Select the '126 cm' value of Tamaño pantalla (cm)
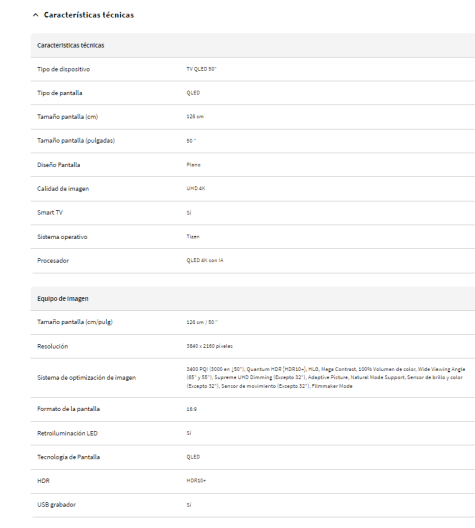This screenshot has height=528, width=475. [x=195, y=117]
